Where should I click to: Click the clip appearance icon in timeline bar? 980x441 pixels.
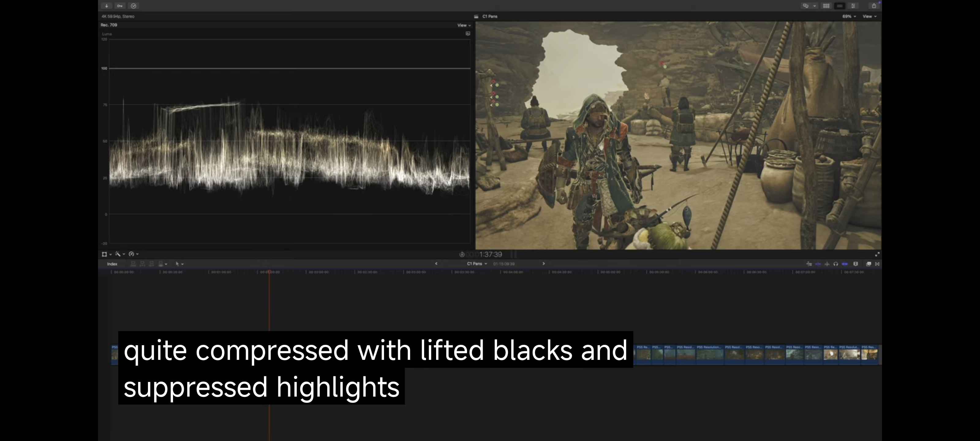pos(856,264)
